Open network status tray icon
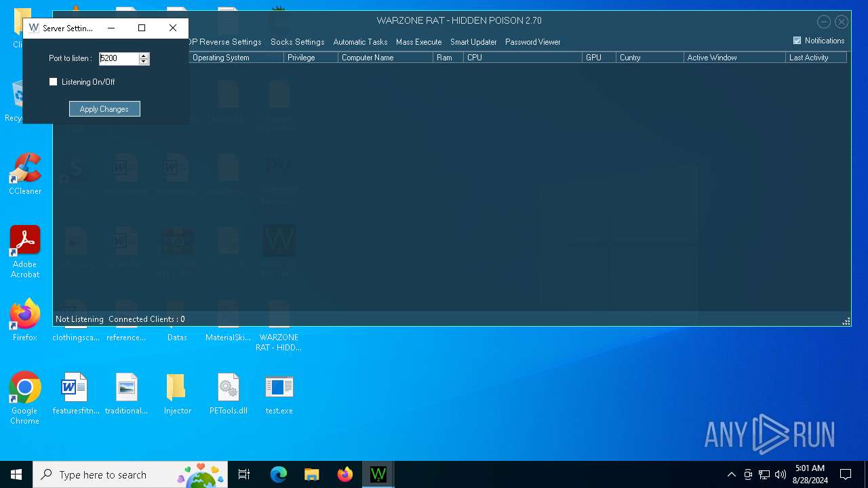The width and height of the screenshot is (868, 488). [x=764, y=474]
